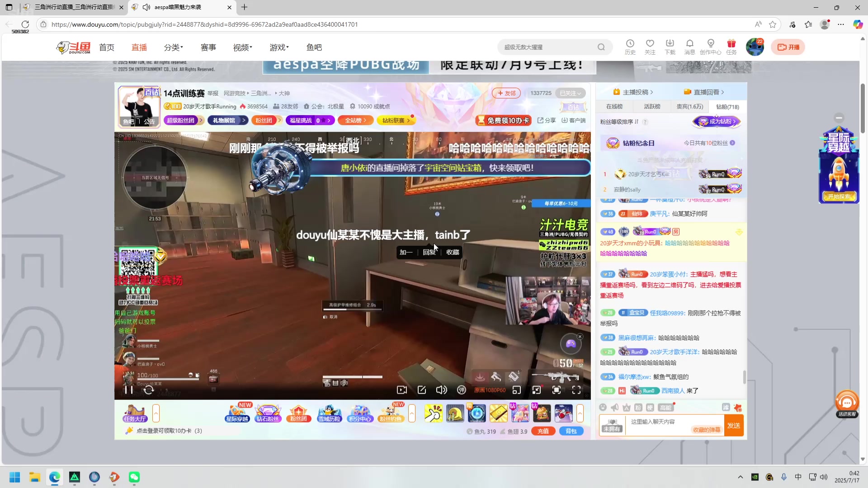Expand the 超级粉丝团 badge
Image resolution: width=868 pixels, height=488 pixels.
[184, 120]
